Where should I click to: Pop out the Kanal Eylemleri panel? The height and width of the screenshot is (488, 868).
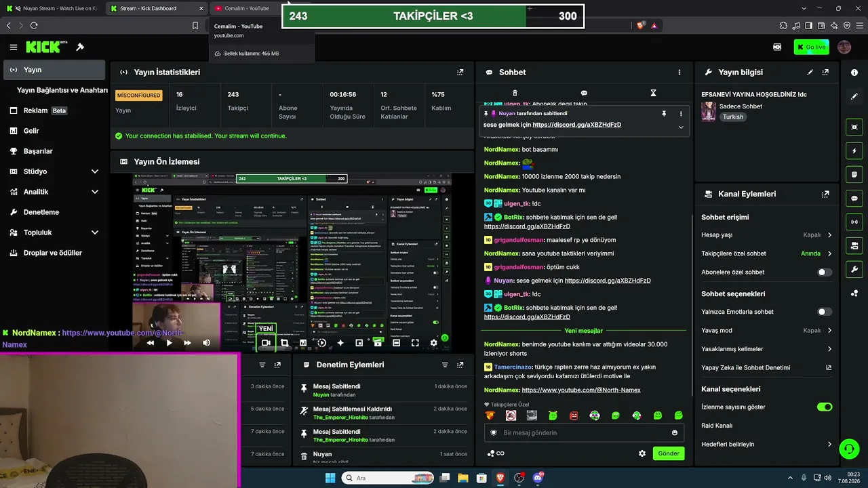(x=825, y=194)
